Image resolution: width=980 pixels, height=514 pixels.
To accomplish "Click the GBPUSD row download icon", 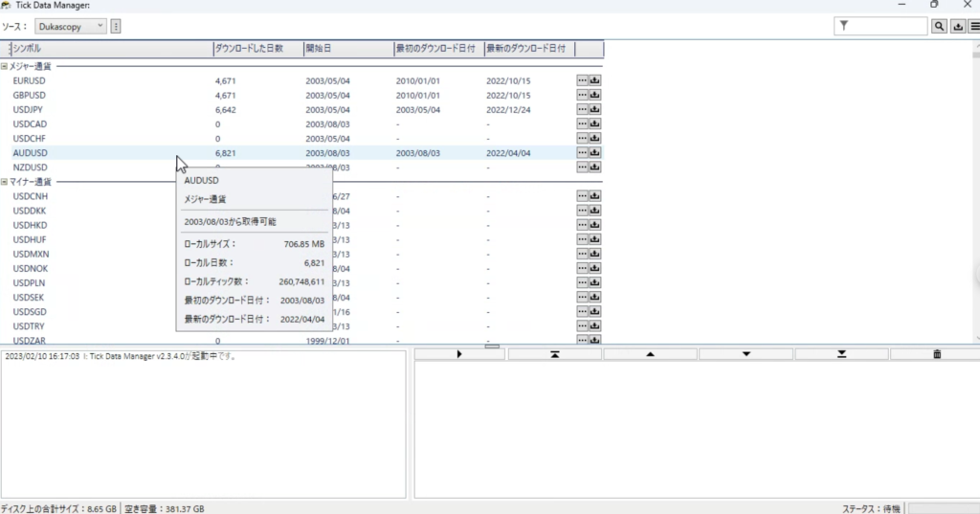I will pos(595,95).
